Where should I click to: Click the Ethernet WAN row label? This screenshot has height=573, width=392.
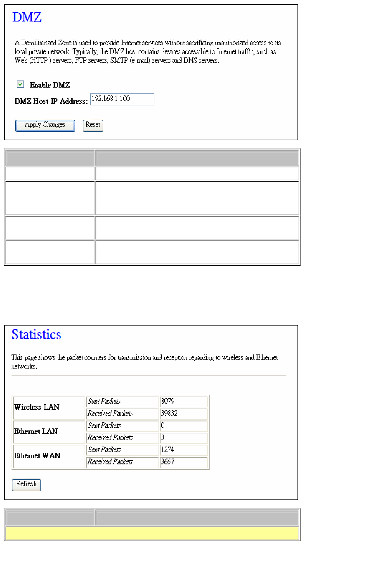(37, 456)
